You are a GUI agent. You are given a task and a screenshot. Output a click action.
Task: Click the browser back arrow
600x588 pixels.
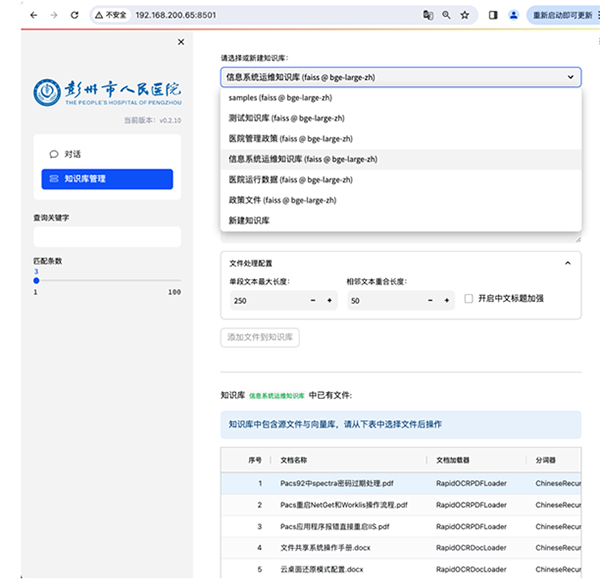(x=33, y=16)
